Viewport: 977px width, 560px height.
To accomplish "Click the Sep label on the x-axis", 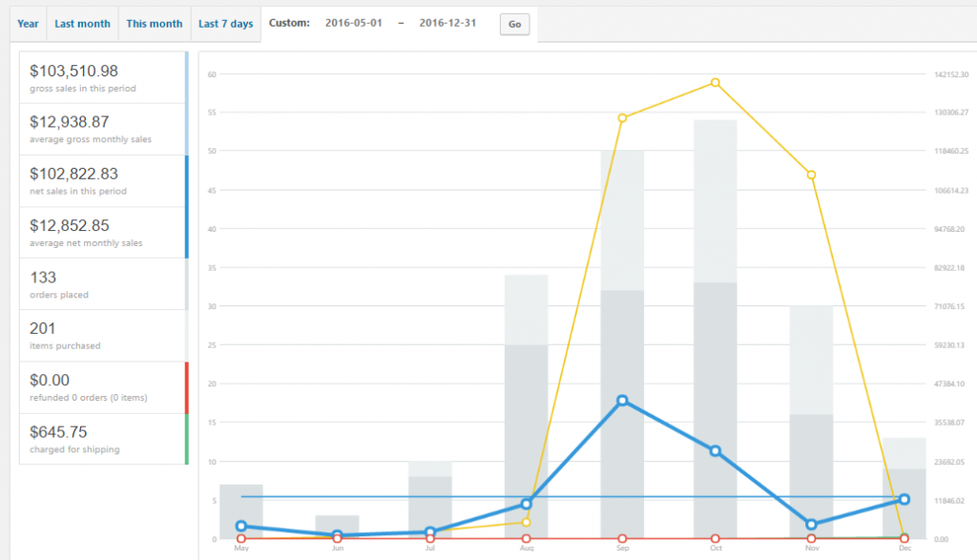I will 622,549.
